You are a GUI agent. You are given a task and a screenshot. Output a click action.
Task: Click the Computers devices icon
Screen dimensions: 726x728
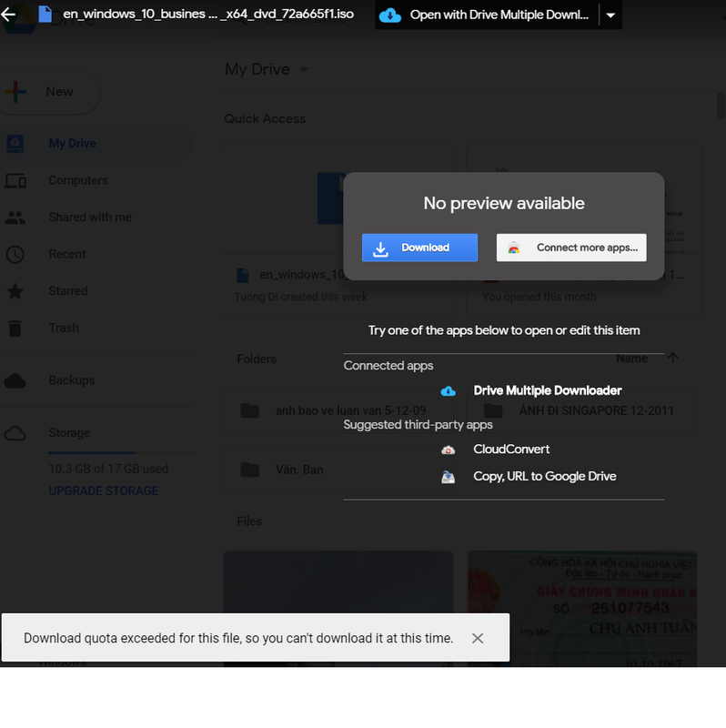click(x=15, y=180)
